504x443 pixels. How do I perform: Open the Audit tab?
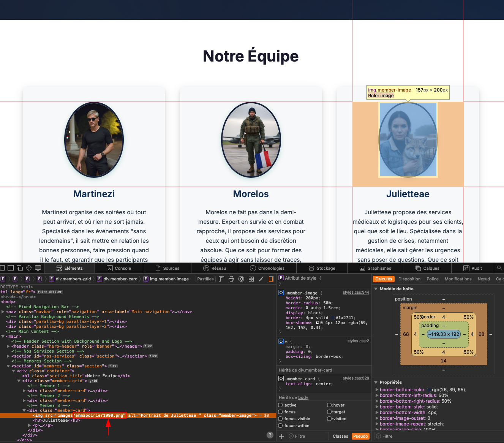(473, 268)
